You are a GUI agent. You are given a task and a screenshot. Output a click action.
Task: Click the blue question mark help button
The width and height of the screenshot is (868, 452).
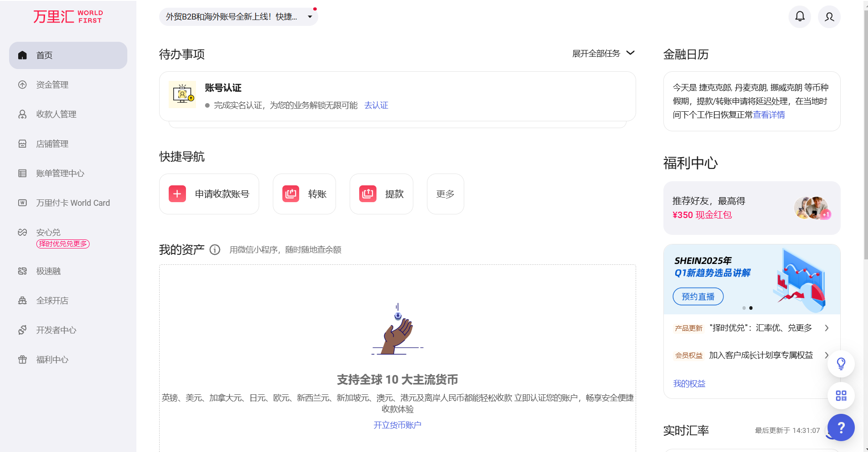click(841, 427)
